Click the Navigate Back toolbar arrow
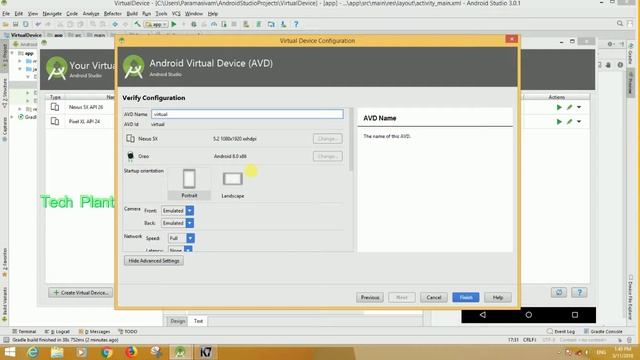The height and width of the screenshot is (360, 640). [115, 24]
